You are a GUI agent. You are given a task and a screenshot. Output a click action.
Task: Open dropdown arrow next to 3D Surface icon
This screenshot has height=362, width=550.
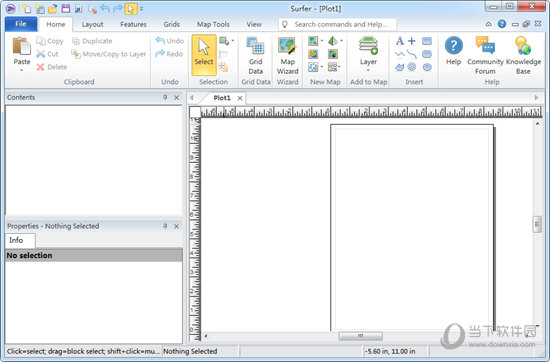pos(341,41)
